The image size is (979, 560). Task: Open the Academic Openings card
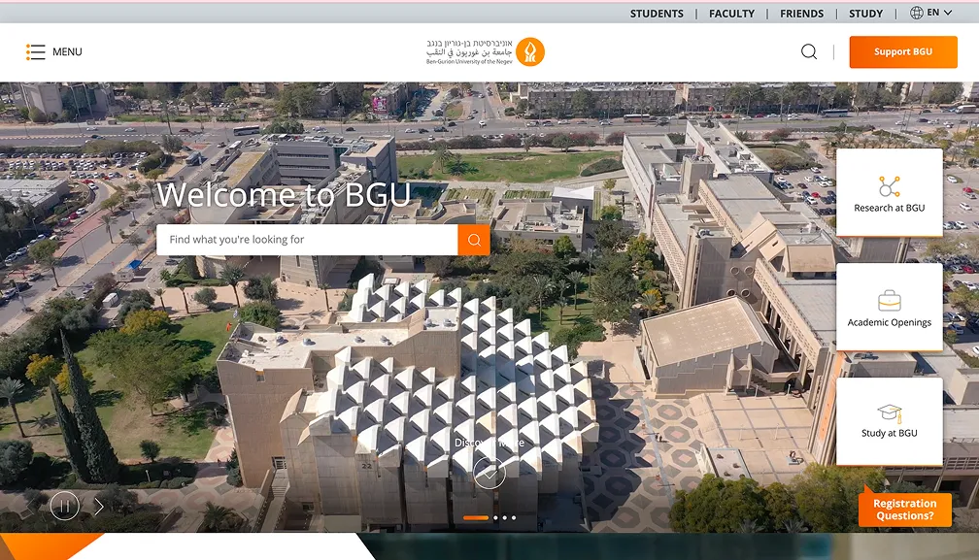pos(889,307)
